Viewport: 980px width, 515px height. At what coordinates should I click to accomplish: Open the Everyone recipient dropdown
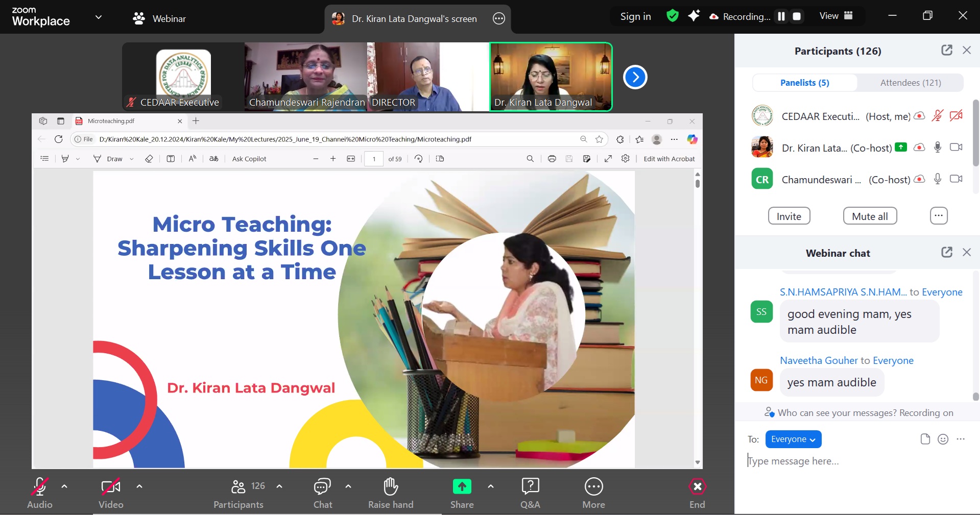point(793,439)
